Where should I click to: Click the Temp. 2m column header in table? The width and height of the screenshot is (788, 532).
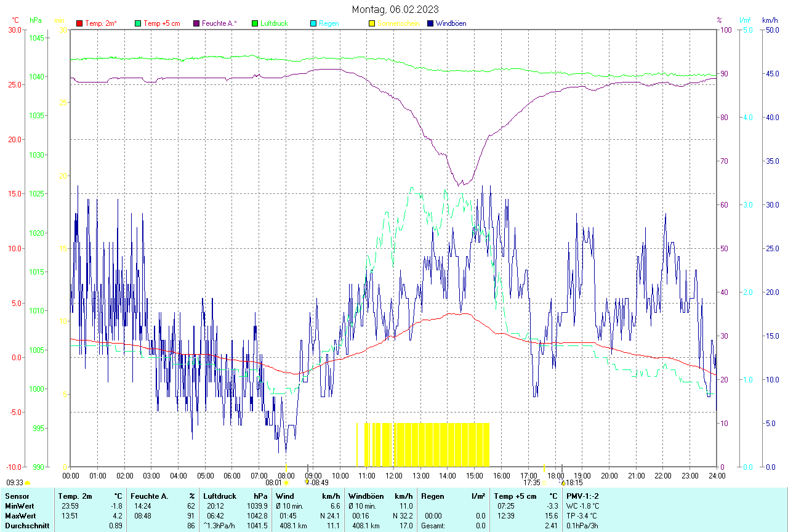75,496
